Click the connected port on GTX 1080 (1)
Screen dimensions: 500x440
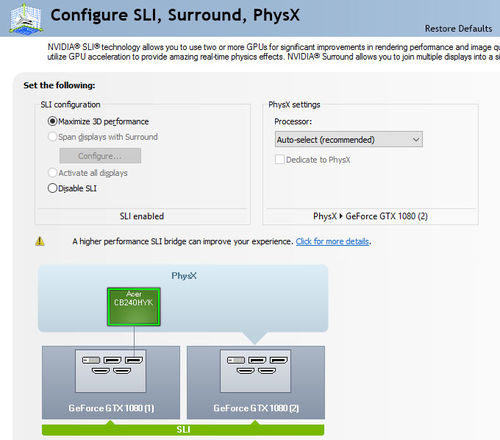(x=134, y=360)
